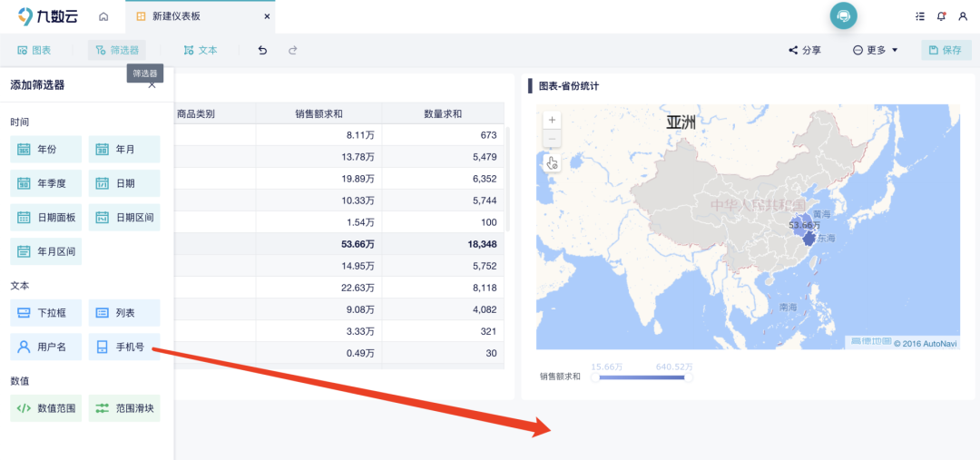Click the redo arrow icon
Image resolution: width=980 pixels, height=460 pixels.
(x=292, y=50)
